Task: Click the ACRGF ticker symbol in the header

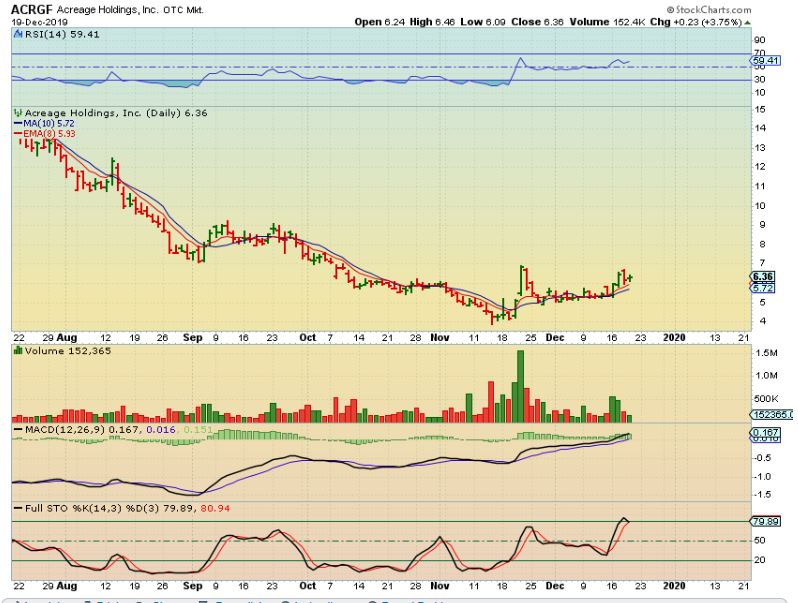Action: (x=32, y=10)
